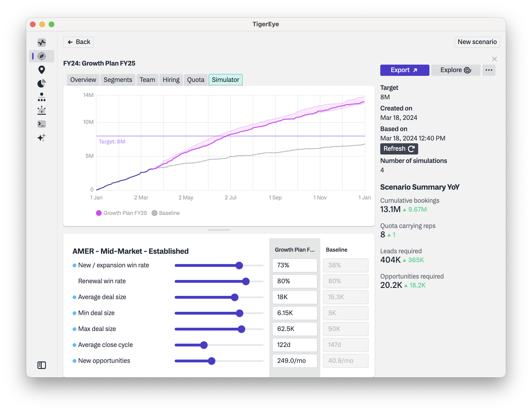Open the org hierarchy sidebar icon
Image resolution: width=532 pixels, height=412 pixels.
coord(42,97)
